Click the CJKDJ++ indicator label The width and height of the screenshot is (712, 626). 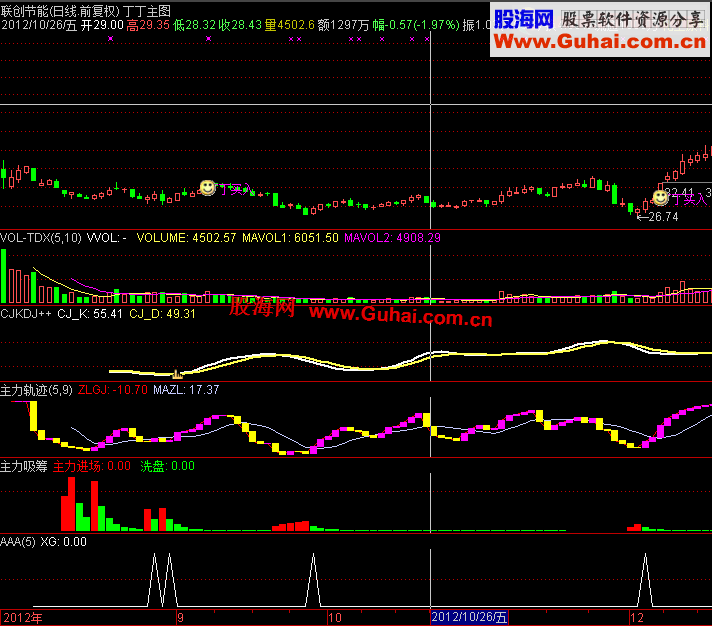coord(26,314)
